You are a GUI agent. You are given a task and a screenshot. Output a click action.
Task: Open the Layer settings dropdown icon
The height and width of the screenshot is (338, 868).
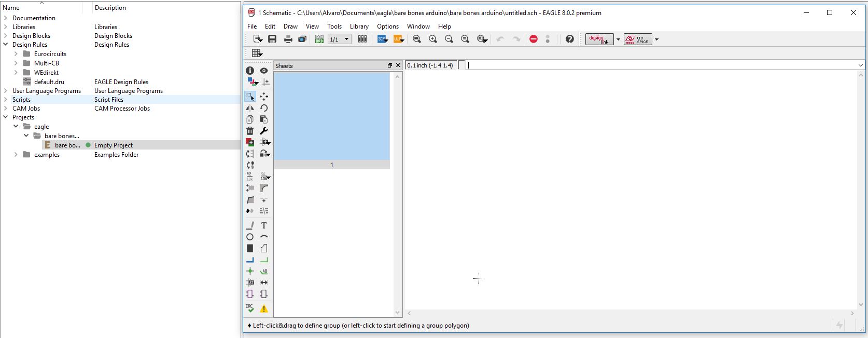[x=253, y=82]
